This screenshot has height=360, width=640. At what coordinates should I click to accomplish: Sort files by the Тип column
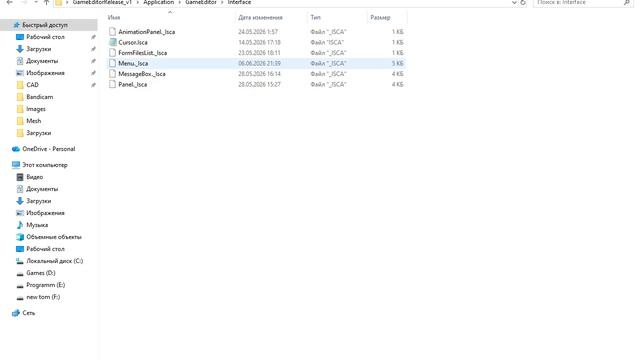316,18
